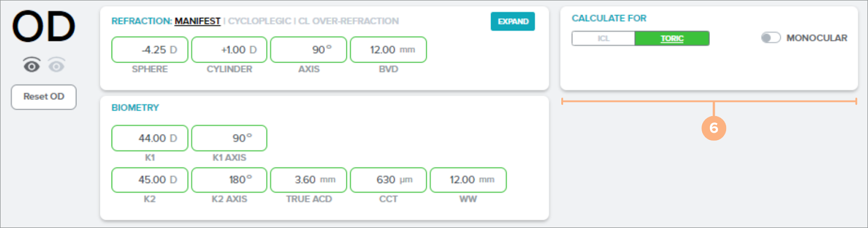Click the K2 Axis input field

click(229, 180)
